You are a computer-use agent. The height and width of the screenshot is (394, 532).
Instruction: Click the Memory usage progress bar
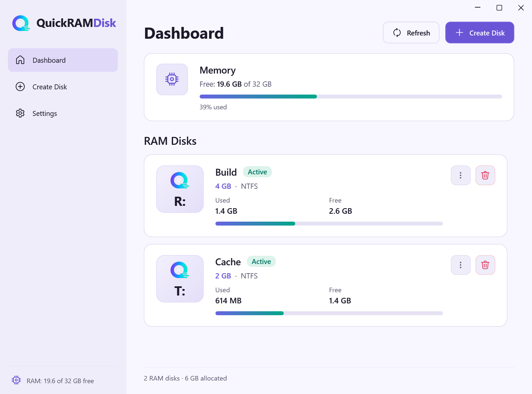pyautogui.click(x=351, y=97)
